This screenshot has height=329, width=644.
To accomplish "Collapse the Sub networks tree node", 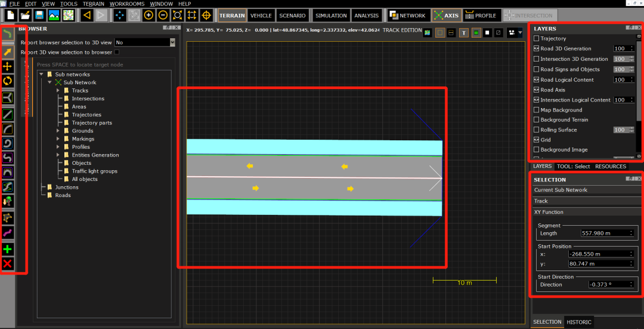I will point(41,75).
